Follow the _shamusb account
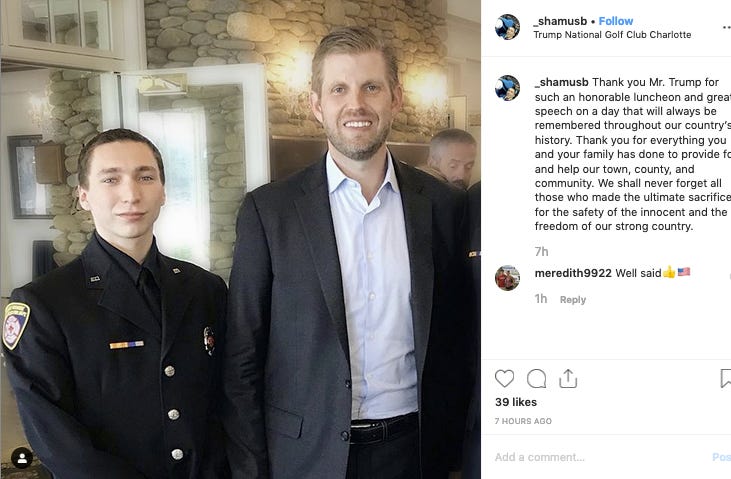Viewport: 731px width, 479px height. click(615, 21)
